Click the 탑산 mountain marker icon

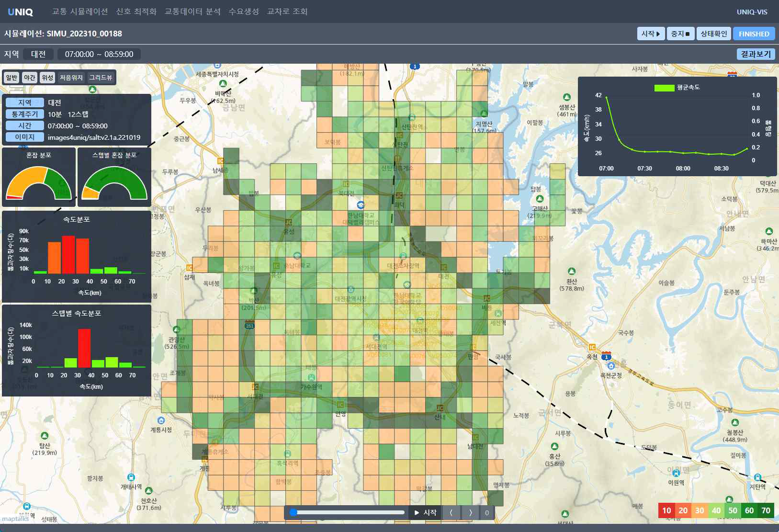click(45, 436)
